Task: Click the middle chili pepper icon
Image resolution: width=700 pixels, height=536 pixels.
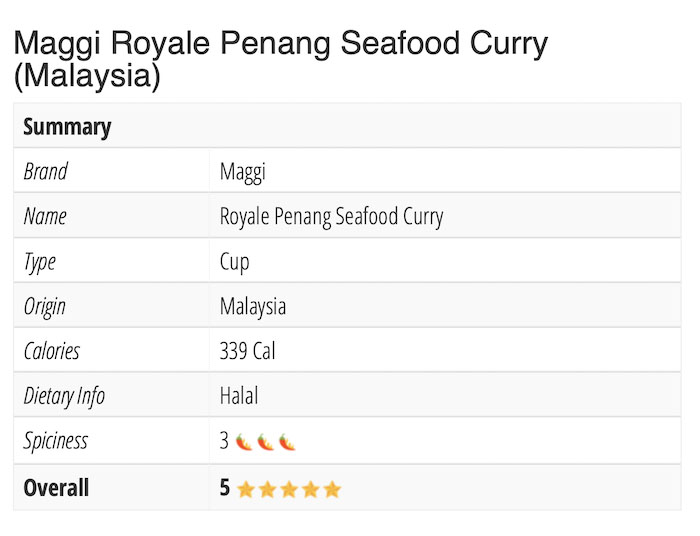Action: pyautogui.click(x=265, y=441)
